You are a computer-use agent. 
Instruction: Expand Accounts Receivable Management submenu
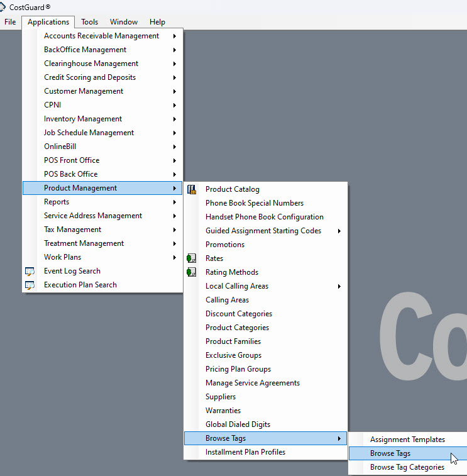click(x=102, y=36)
